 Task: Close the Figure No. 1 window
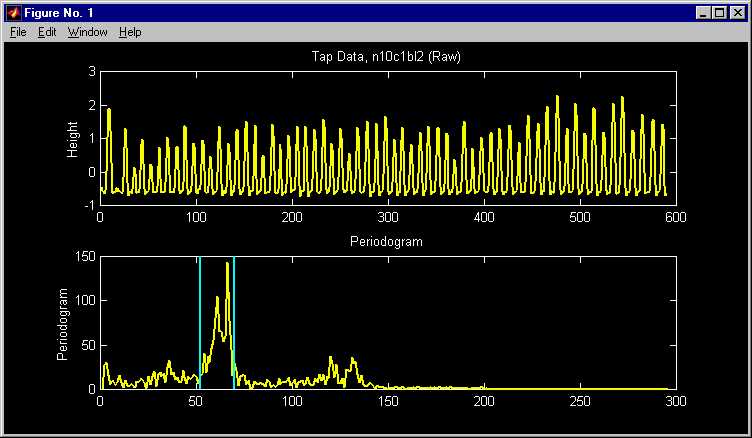coord(739,13)
